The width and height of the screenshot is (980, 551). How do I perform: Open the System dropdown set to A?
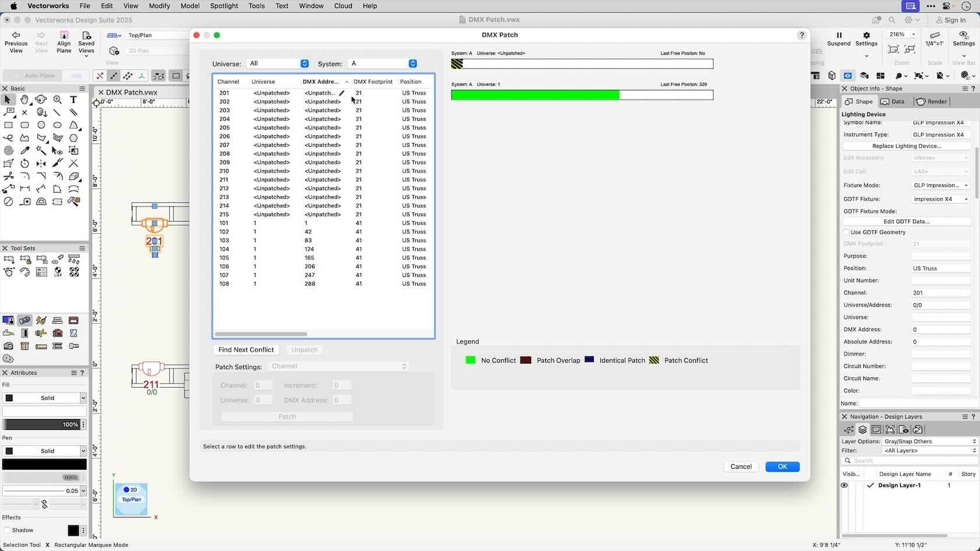[383, 64]
